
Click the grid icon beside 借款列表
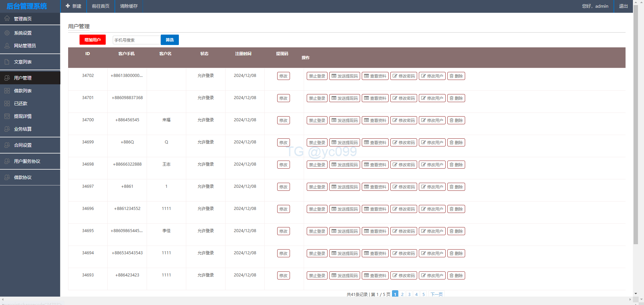pyautogui.click(x=7, y=91)
